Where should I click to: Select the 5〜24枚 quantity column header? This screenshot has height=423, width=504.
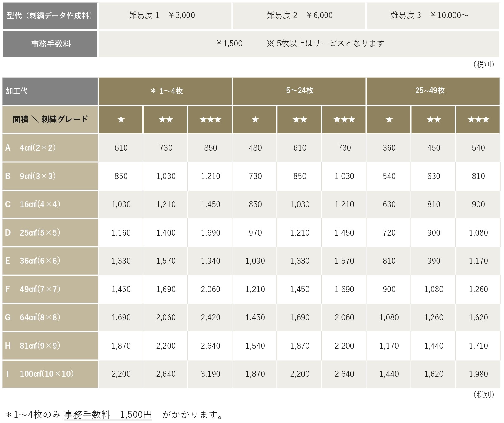299,91
